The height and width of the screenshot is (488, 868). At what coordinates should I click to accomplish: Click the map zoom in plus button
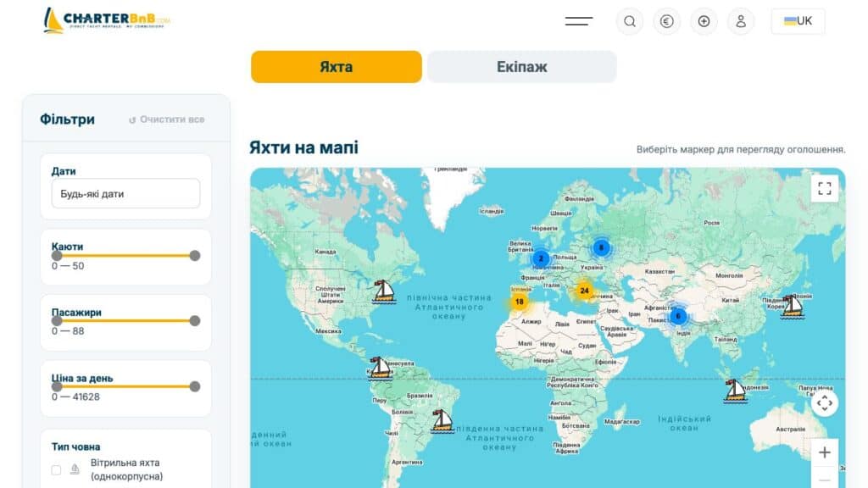click(824, 452)
